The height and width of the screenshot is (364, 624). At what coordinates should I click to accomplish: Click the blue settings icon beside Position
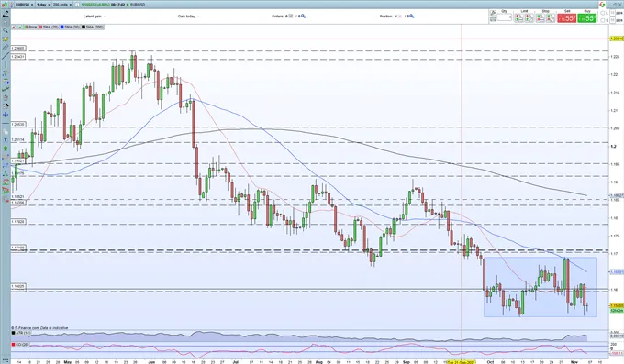pyautogui.click(x=412, y=17)
